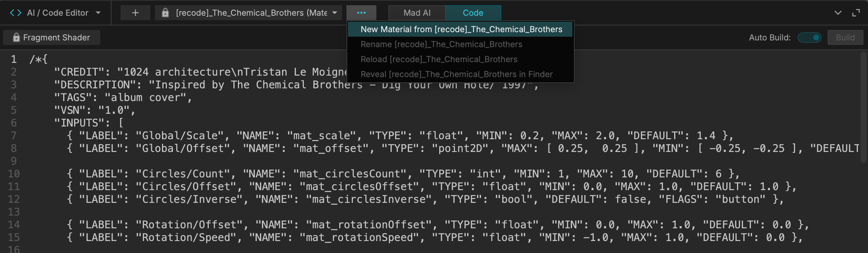Click the "DESCRIPTION" key on line 3
Image resolution: width=868 pixels, height=253 pixels.
[x=95, y=85]
